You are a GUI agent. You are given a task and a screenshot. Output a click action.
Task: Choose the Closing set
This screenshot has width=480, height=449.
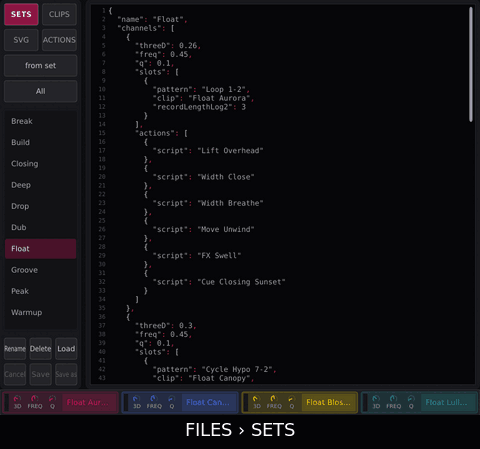pos(40,164)
